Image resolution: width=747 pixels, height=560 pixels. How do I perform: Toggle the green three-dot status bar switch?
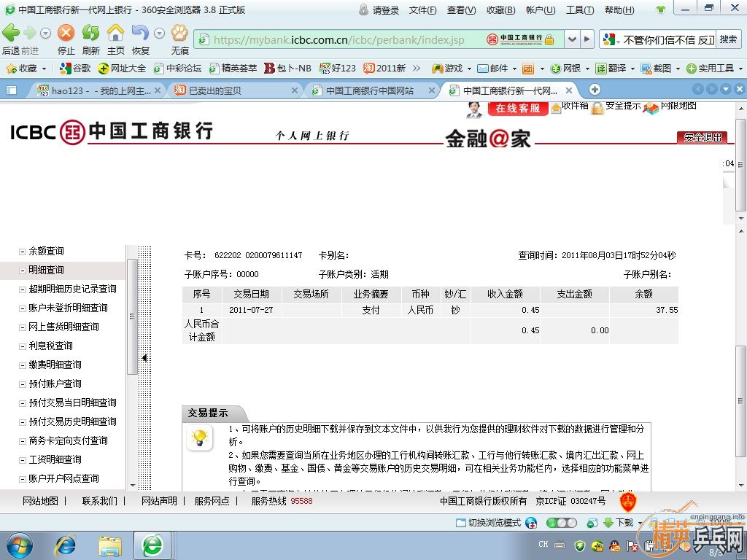tap(561, 523)
